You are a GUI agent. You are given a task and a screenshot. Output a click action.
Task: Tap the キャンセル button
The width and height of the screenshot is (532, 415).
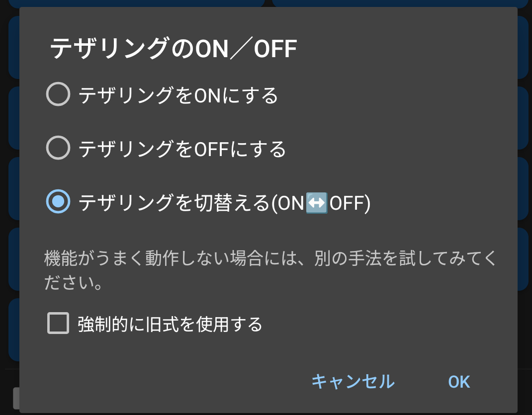pyautogui.click(x=353, y=381)
